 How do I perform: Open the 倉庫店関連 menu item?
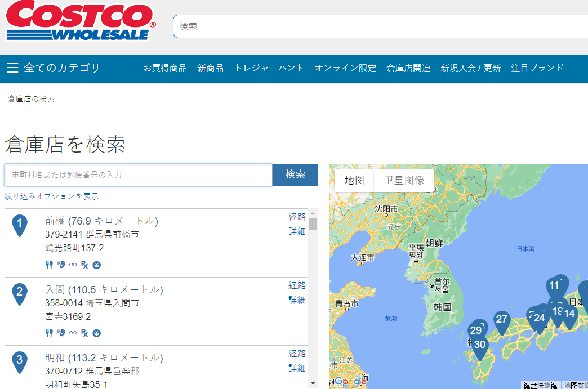408,68
